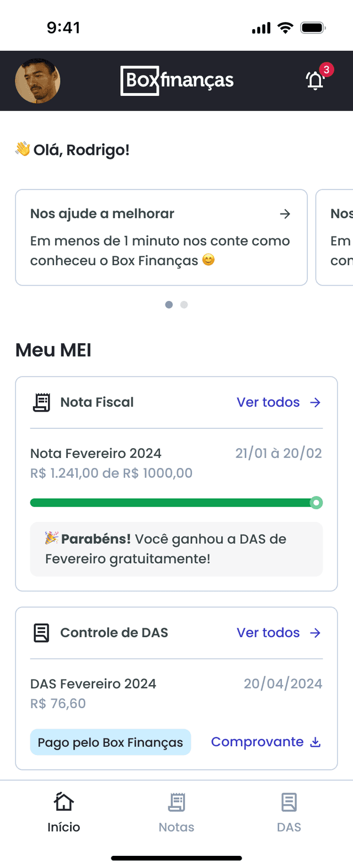Switch to the Notas tab
The image size is (353, 868).
[176, 812]
